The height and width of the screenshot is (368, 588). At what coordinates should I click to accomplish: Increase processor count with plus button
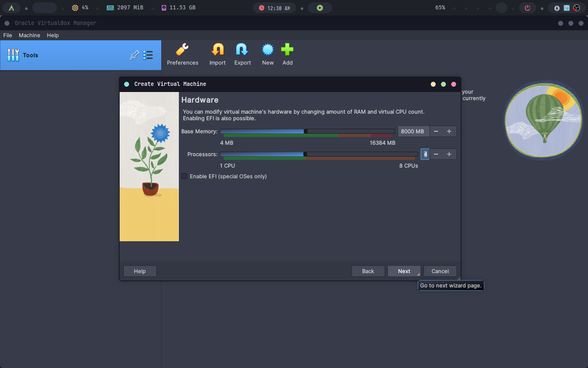tap(449, 154)
